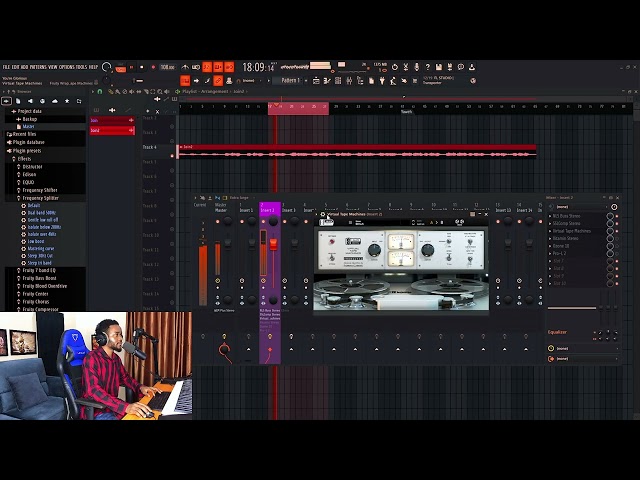640x480 pixels.
Task: Select the playlist Slice tool
Action: [146, 92]
